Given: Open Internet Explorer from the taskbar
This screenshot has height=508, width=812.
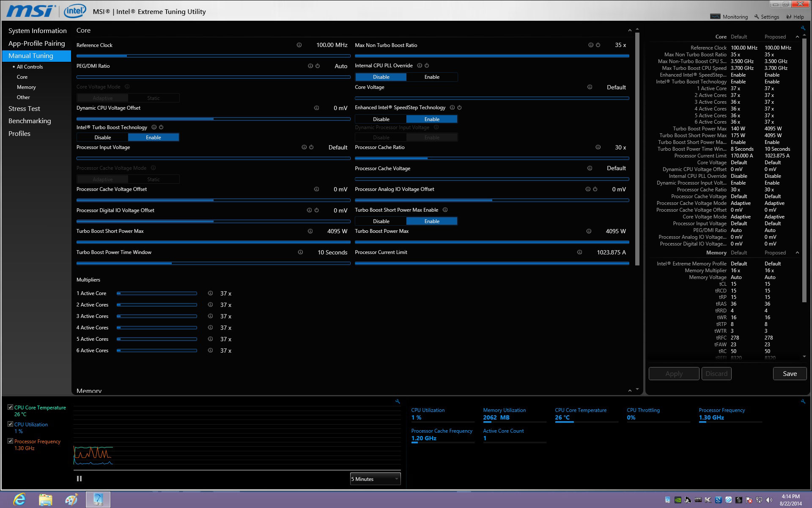Looking at the screenshot, I should pos(19,500).
